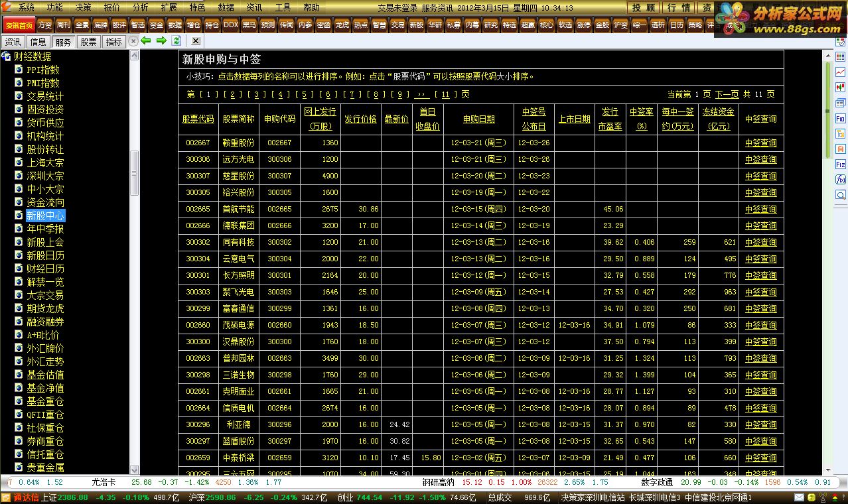The width and height of the screenshot is (848, 504).
Task: Click the sidebar scrollbar down arrow
Action: point(135,469)
